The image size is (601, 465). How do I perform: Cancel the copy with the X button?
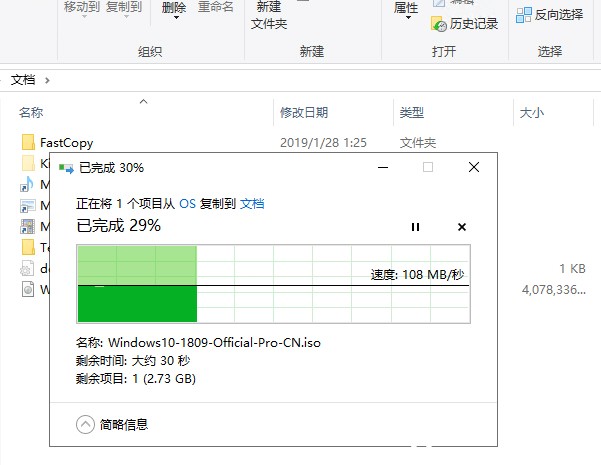pyautogui.click(x=462, y=227)
